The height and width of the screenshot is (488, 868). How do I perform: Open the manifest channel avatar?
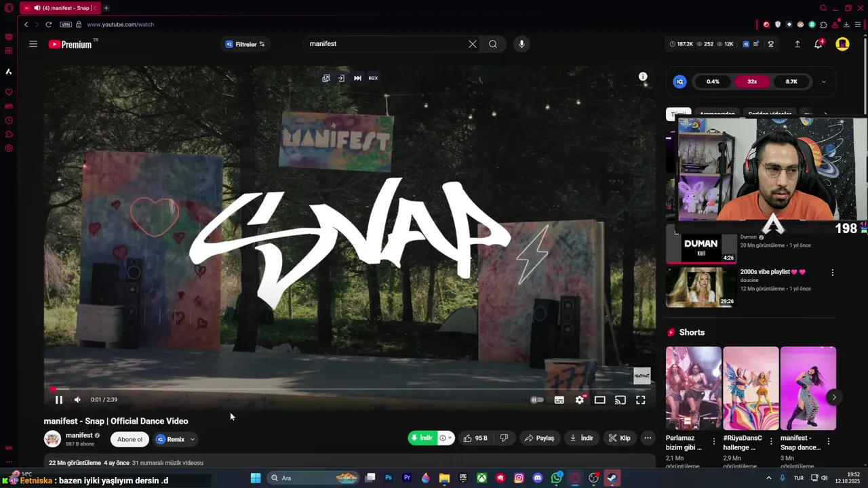pos(52,439)
